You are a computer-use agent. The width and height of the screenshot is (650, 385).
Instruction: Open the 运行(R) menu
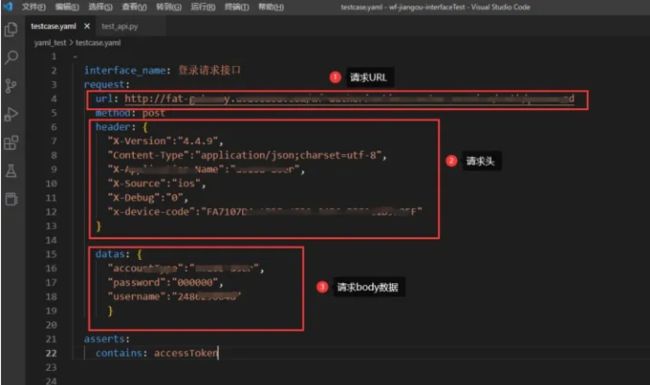[x=203, y=7]
